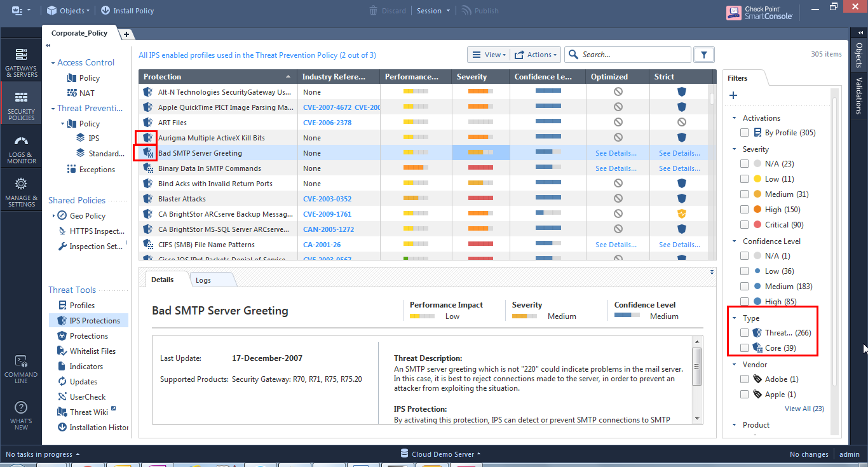Screen dimensions: 868x467
Task: Open the Validations side tab
Action: (859, 95)
